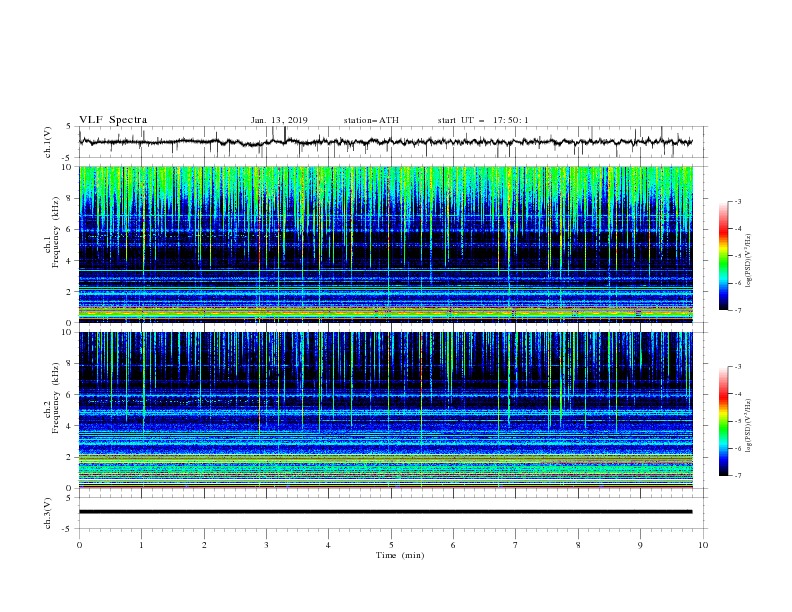The height and width of the screenshot is (612, 792).
Task: Click the ch.2 spectrogram plot
Action: (386, 410)
